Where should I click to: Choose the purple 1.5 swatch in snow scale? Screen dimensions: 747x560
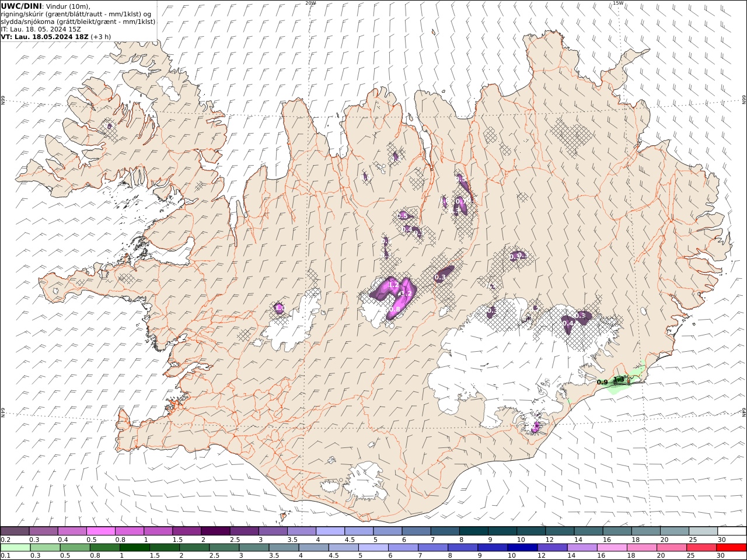pyautogui.click(x=187, y=531)
